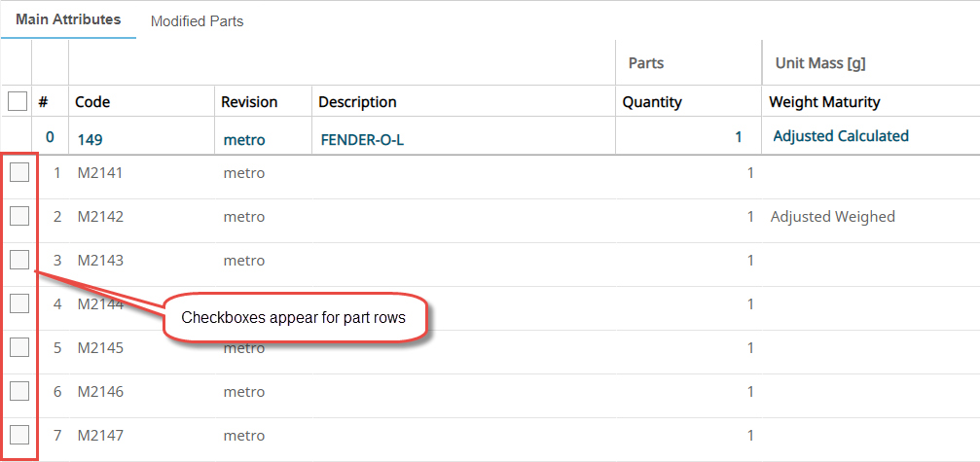Select the Adjusted Weighed cell for M2142
Screen dimensions: 980x462
[x=833, y=217]
